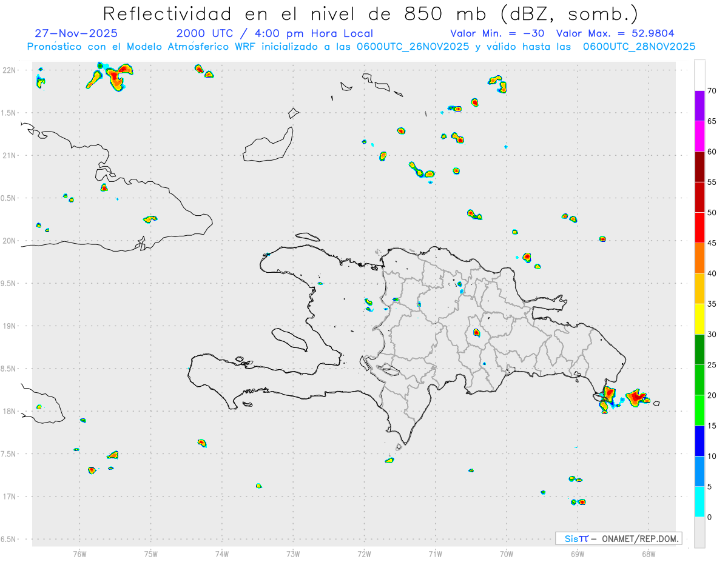This screenshot has width=728, height=562.
Task: Click the purple 65–70 dBZ color band
Action: [699, 106]
